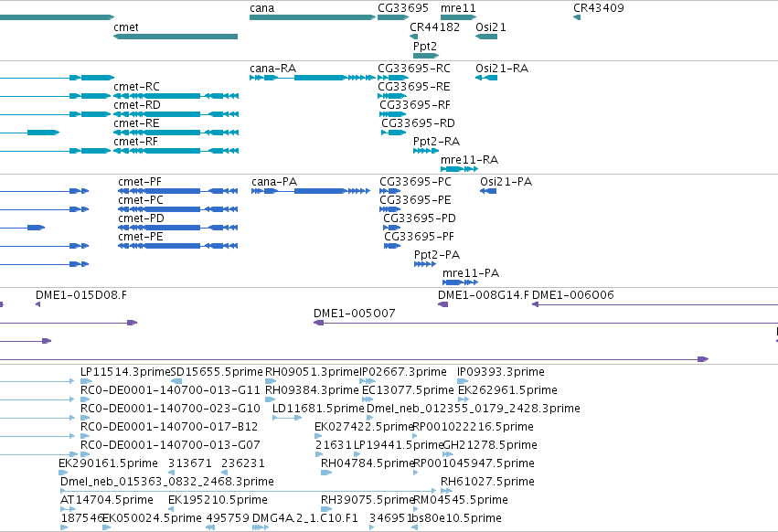The width and height of the screenshot is (778, 532).
Task: Click EST RH61027.5prime
Action: point(487,482)
